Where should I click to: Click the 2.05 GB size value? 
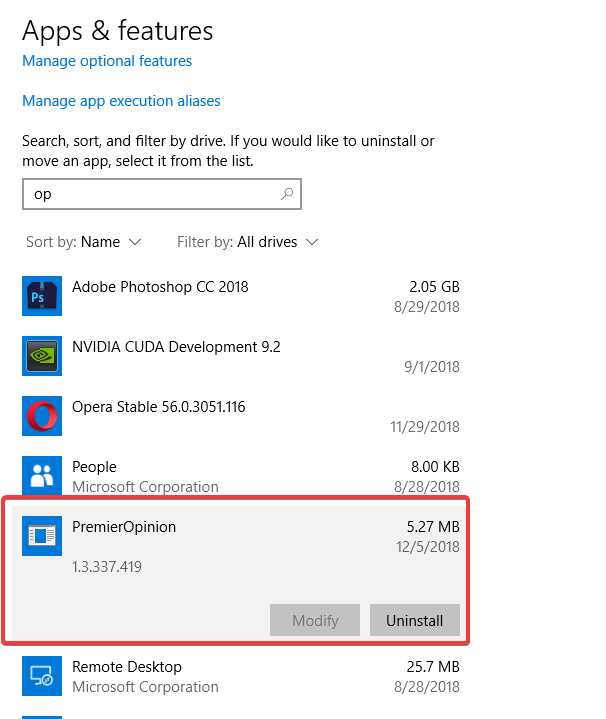(434, 287)
